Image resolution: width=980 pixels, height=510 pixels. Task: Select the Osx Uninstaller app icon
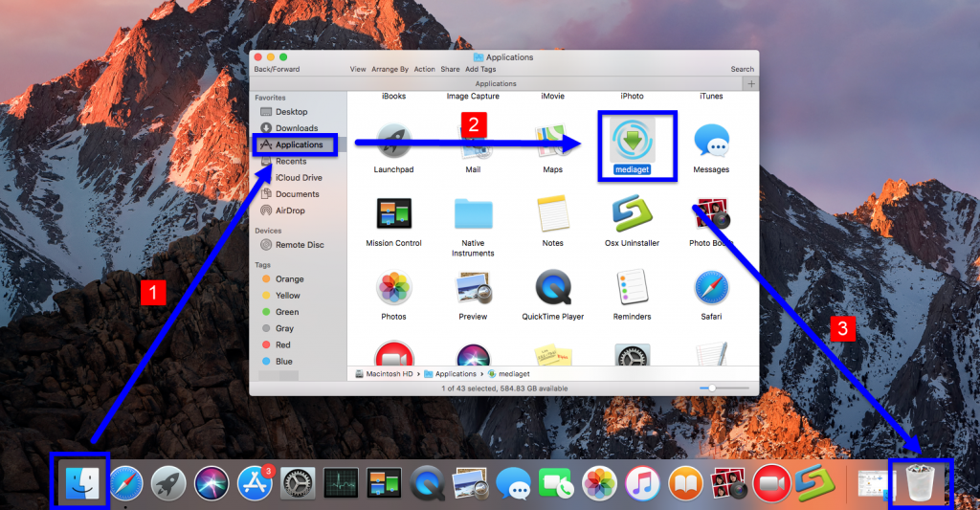click(x=632, y=213)
